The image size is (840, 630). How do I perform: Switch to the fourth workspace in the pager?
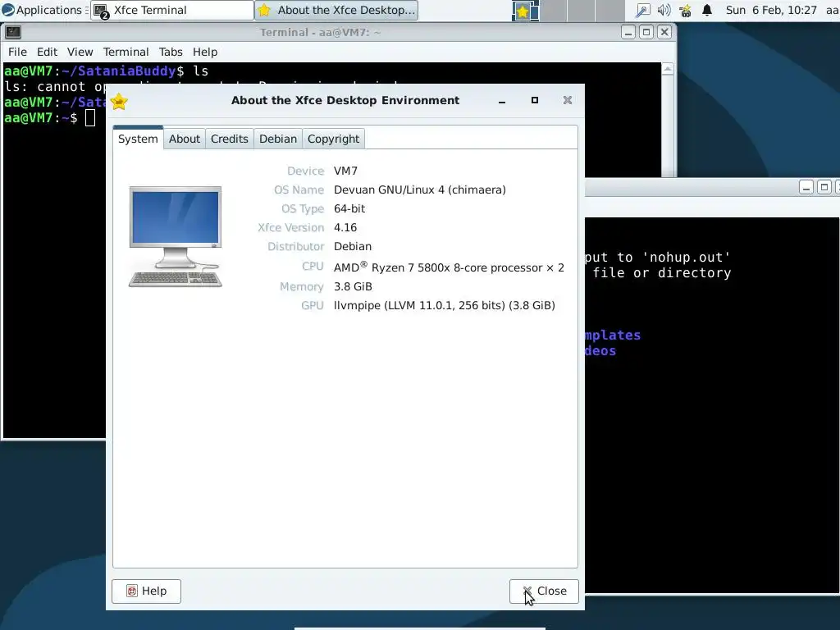coord(609,11)
